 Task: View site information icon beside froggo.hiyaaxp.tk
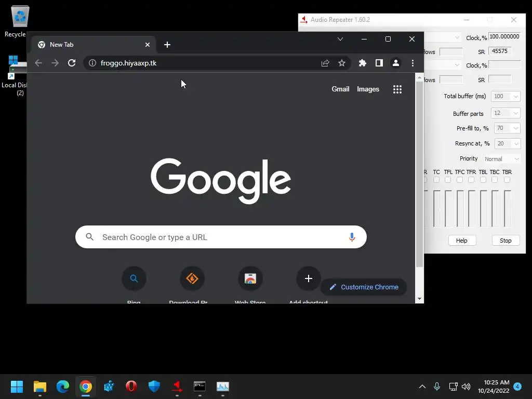point(92,63)
